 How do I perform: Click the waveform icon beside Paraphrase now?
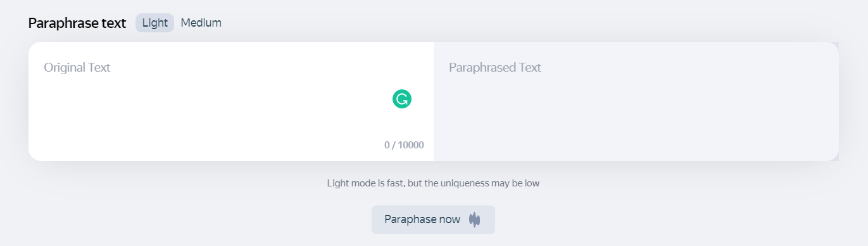click(475, 219)
